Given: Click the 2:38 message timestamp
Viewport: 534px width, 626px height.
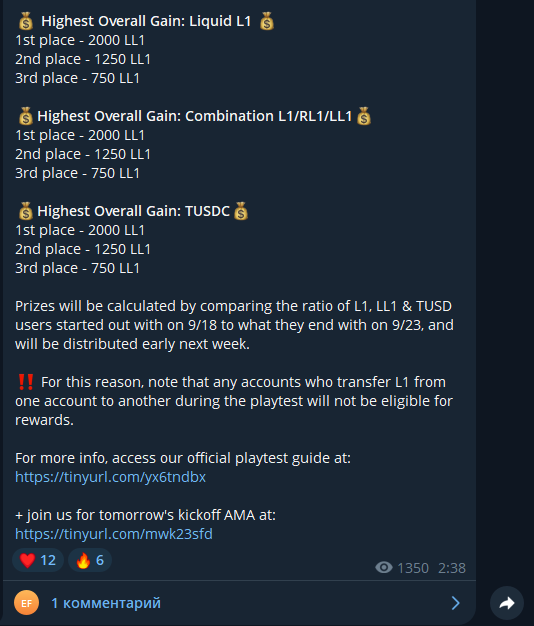Looking at the screenshot, I should tap(452, 568).
